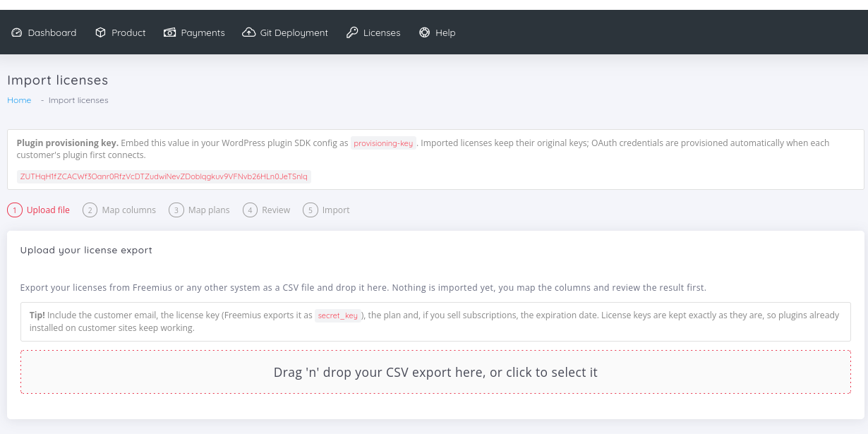The image size is (868, 434).
Task: Click the Product box icon
Action: (100, 32)
